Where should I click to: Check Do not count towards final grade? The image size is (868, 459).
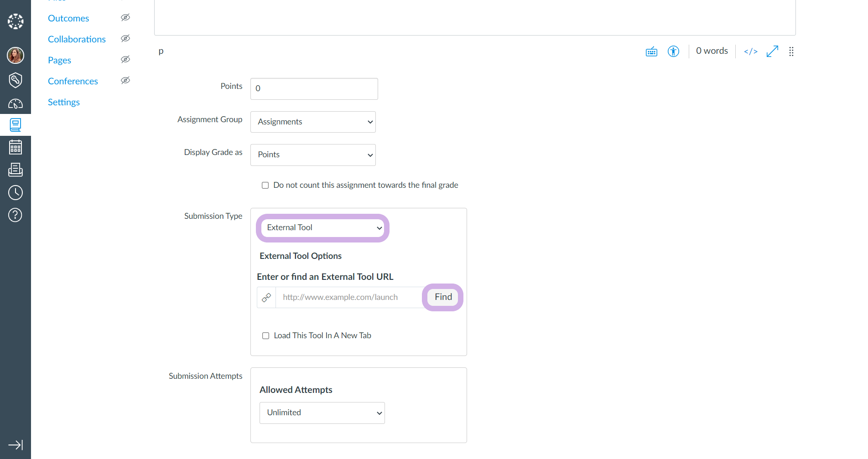[265, 185]
